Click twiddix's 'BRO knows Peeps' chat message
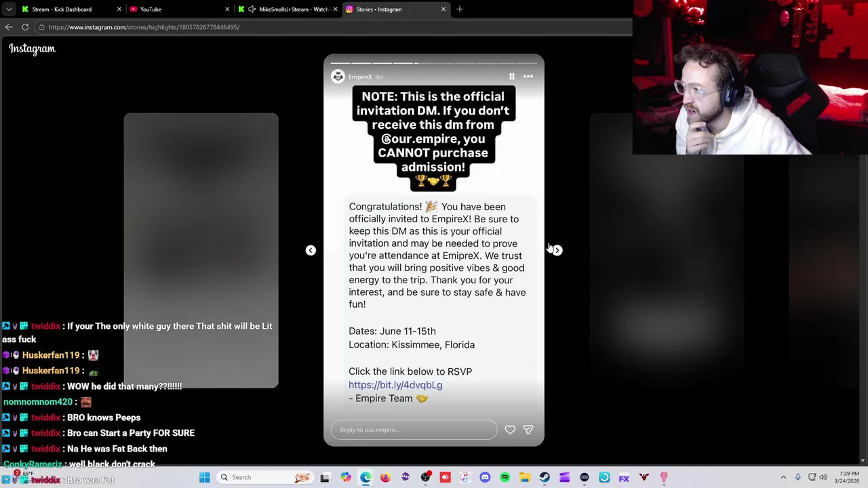Image resolution: width=868 pixels, height=488 pixels. coord(104,418)
